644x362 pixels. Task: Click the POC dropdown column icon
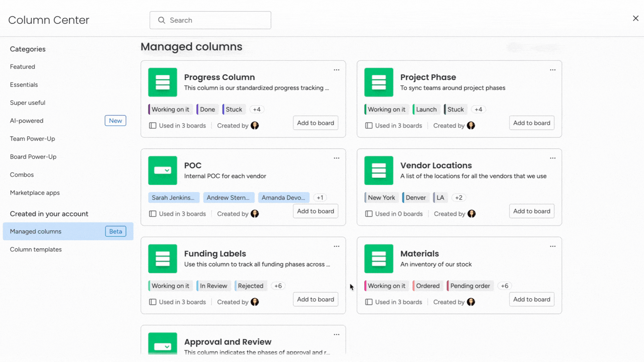[x=163, y=170]
